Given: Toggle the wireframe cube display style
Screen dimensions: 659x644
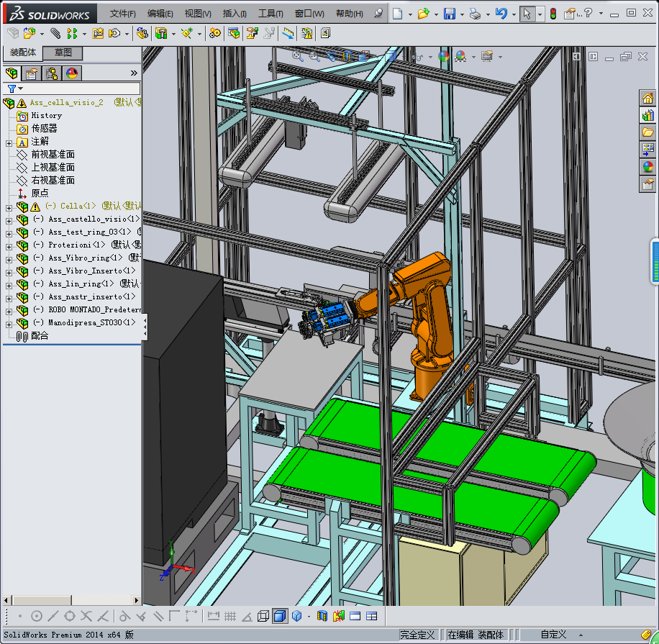Looking at the screenshot, I should [263, 616].
